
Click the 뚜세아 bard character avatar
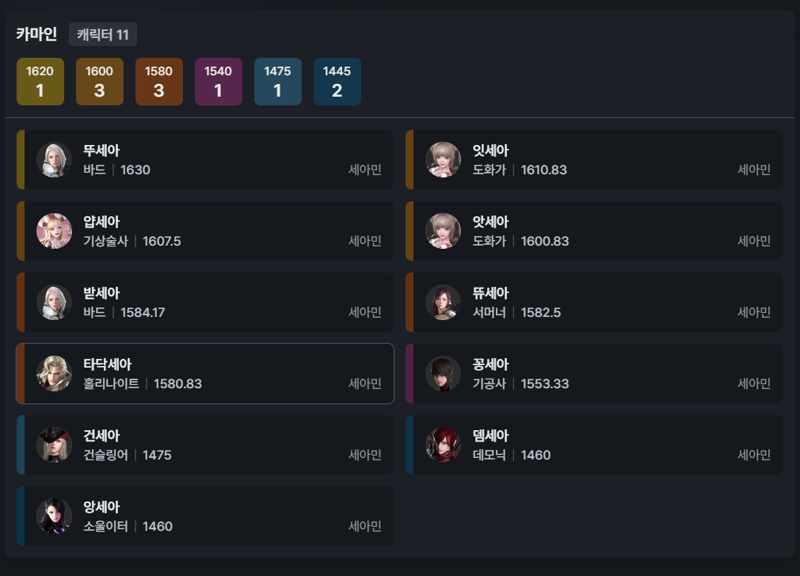54,160
